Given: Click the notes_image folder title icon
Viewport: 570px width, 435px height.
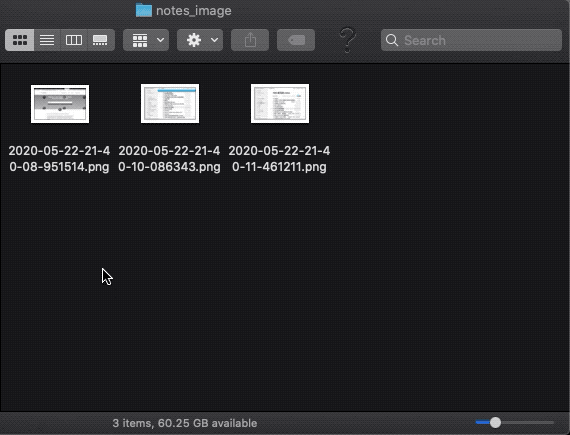Looking at the screenshot, I should click(x=144, y=10).
